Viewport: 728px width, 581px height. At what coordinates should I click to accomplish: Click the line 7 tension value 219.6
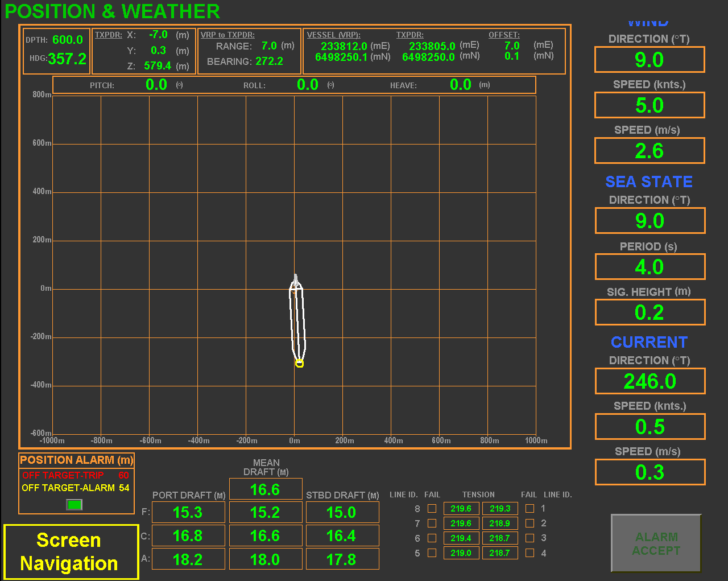pyautogui.click(x=461, y=524)
